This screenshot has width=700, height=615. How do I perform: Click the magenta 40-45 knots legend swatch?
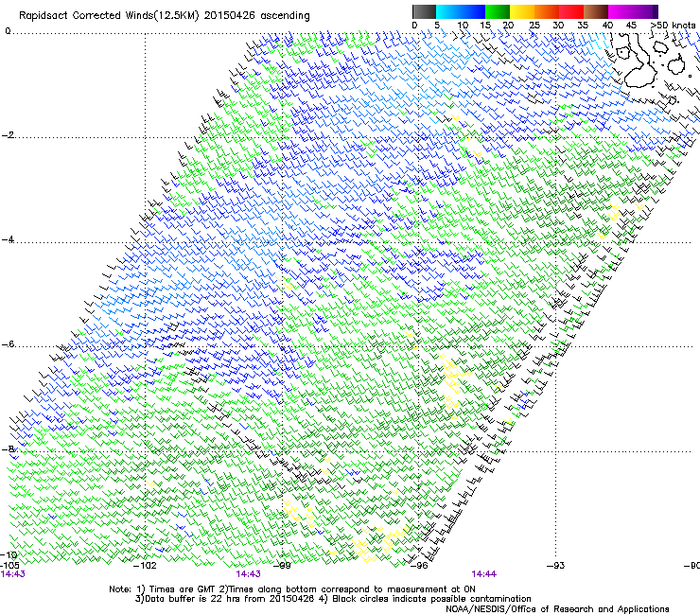(621, 11)
